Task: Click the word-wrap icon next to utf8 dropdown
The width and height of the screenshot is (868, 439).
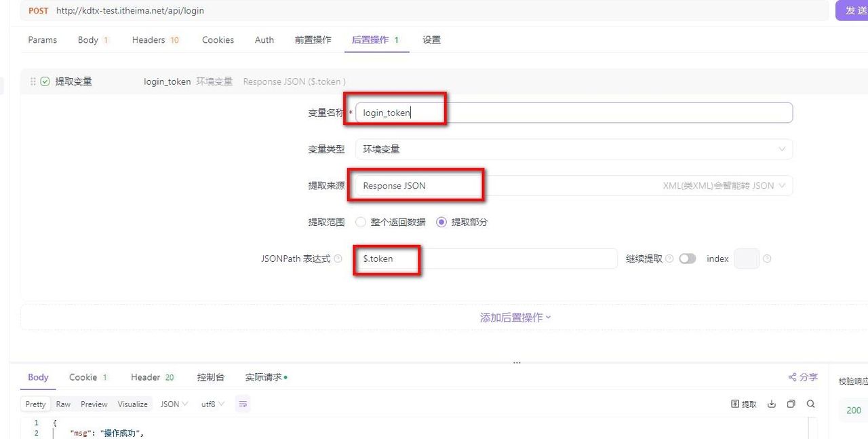Action: tap(243, 403)
